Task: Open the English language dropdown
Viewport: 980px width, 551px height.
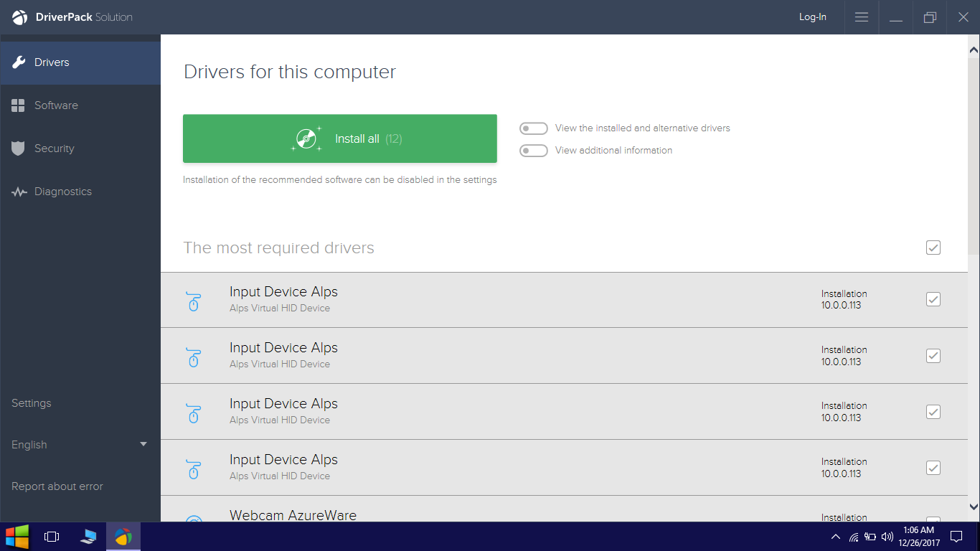Action: click(79, 445)
